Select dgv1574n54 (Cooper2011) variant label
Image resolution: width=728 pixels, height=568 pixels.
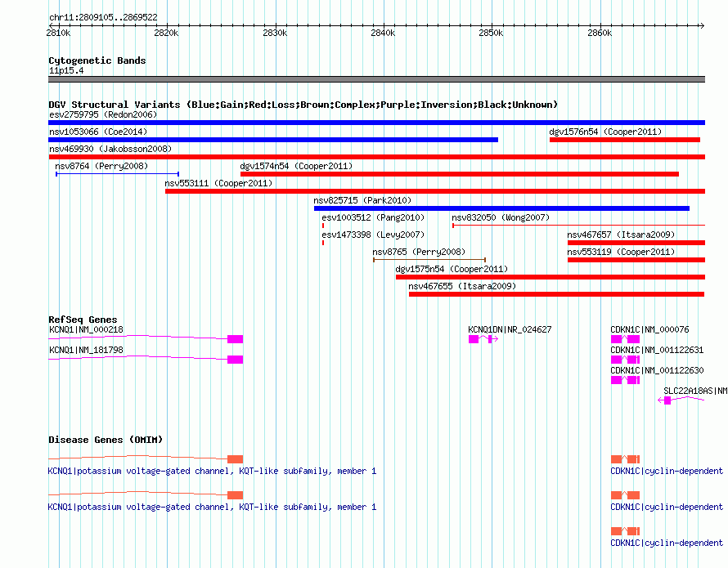click(296, 166)
